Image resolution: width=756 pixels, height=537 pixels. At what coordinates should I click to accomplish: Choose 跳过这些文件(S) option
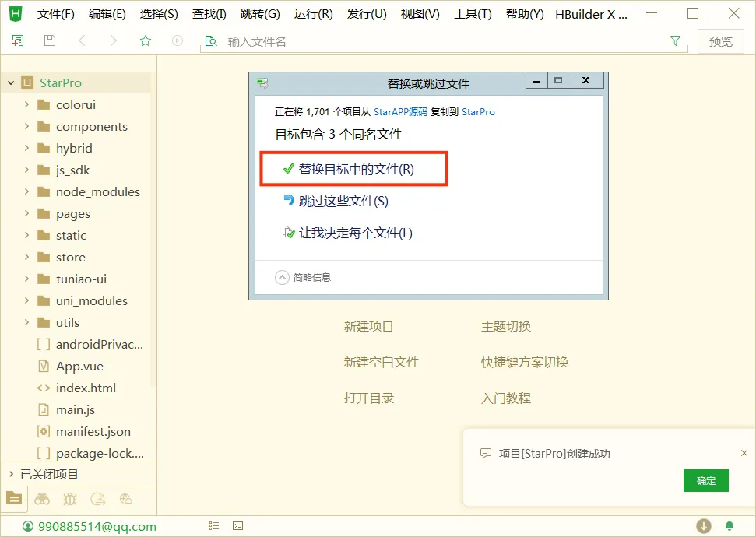click(343, 201)
